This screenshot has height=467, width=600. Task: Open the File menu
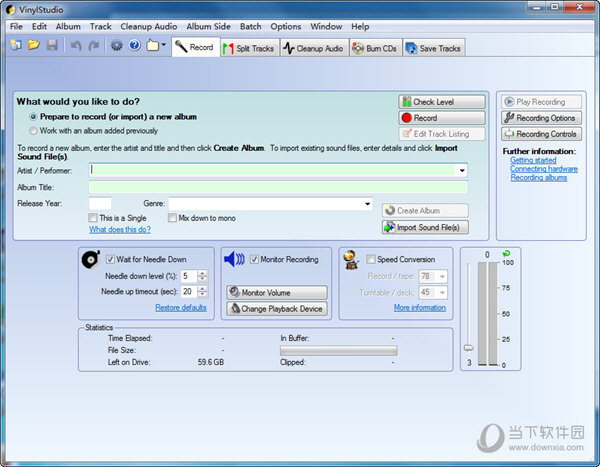click(16, 26)
